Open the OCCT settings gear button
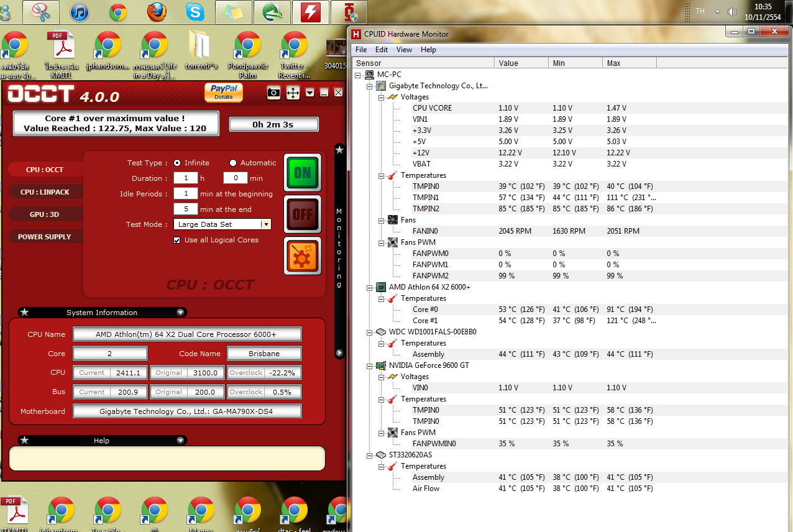793x532 pixels. pyautogui.click(x=303, y=255)
